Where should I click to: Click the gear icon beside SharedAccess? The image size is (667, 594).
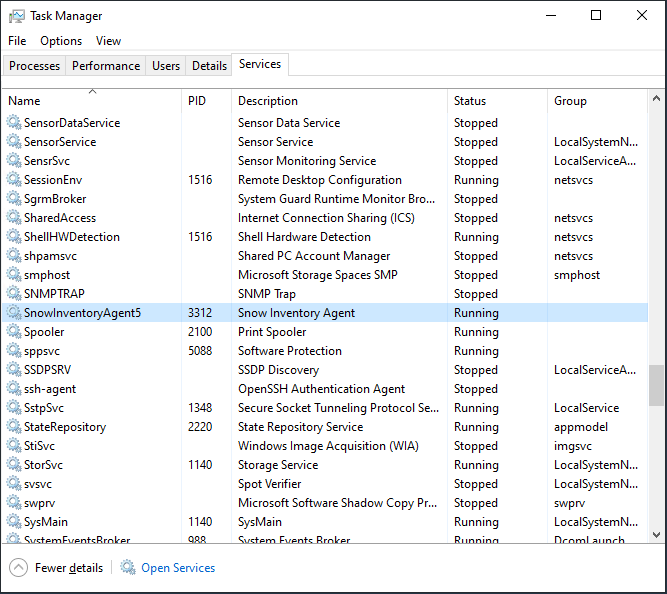[x=14, y=217]
